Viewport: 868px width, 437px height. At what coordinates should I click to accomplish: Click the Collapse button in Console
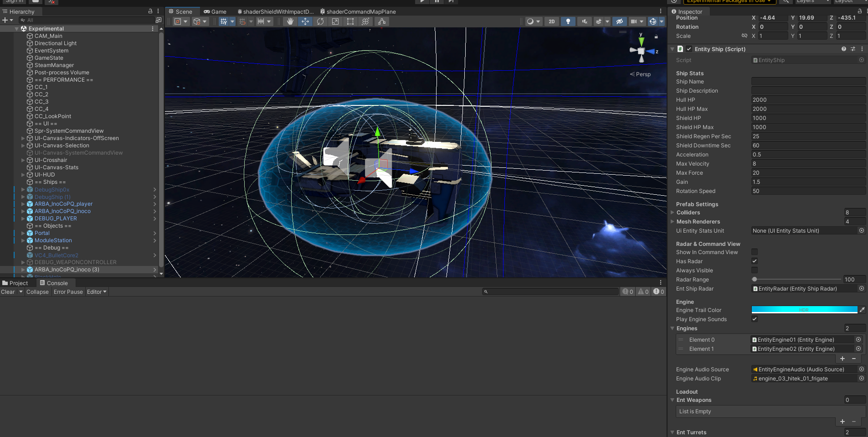tap(37, 292)
